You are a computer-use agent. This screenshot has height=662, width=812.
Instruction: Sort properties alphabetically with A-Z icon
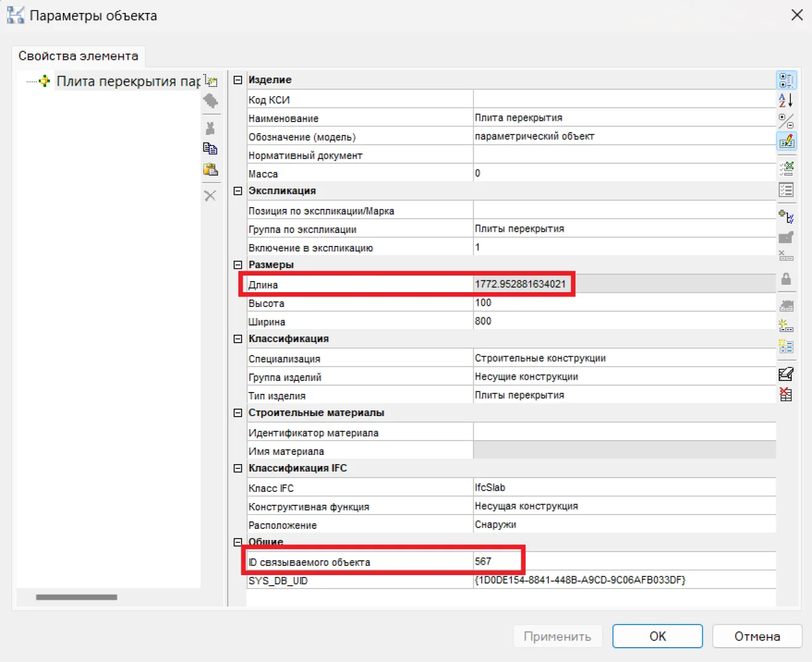click(x=786, y=100)
